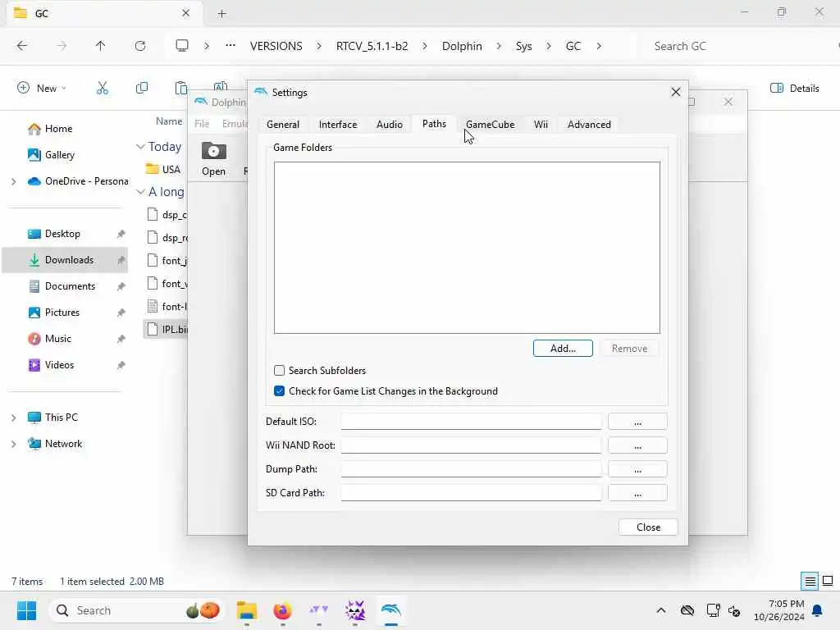The image size is (840, 630).
Task: Click the Default ISO text field
Action: [471, 421]
